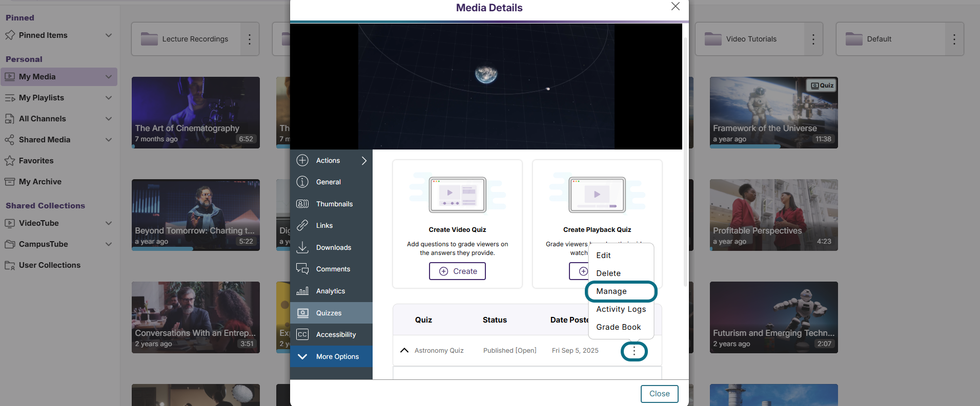The image size is (980, 406).
Task: Open the Astronomy Quiz three-dot menu
Action: click(634, 351)
